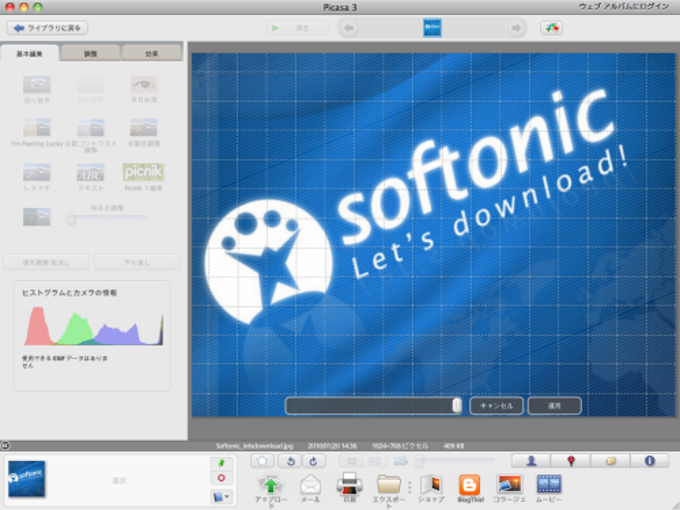Click the Redo (やり直し) button
This screenshot has height=510, width=680.
pos(137,262)
